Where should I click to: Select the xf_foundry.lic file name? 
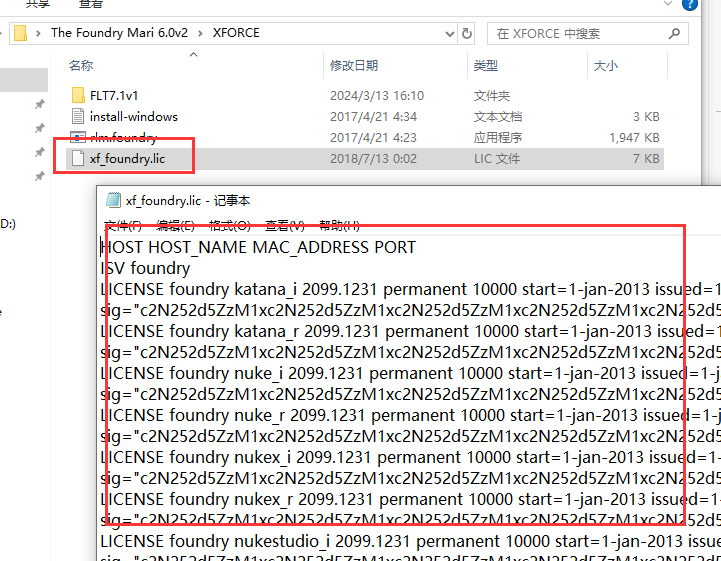tap(127, 159)
